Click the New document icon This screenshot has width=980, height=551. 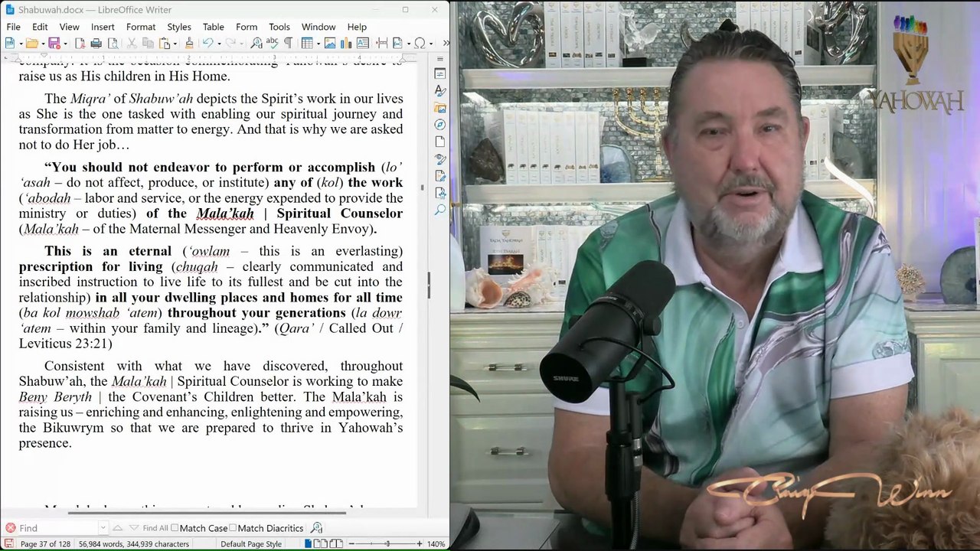point(9,43)
